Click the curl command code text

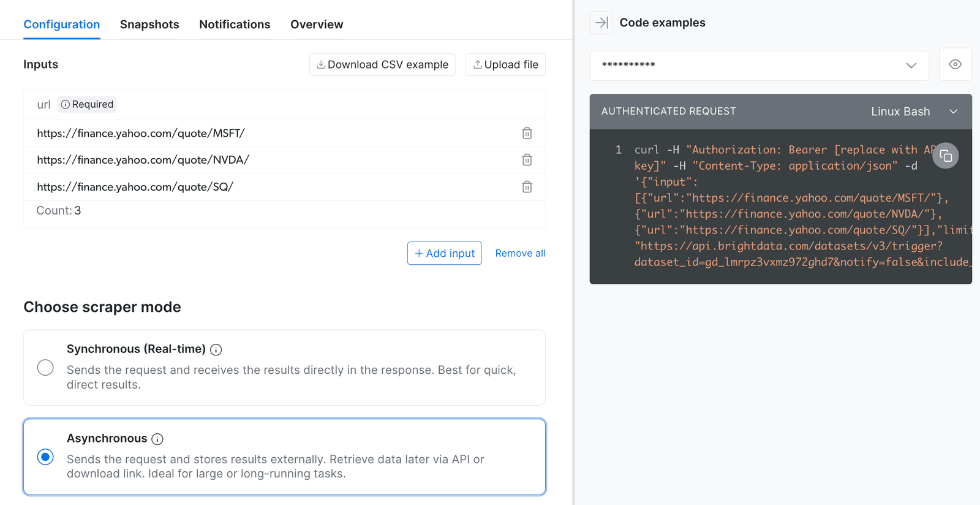click(x=802, y=206)
